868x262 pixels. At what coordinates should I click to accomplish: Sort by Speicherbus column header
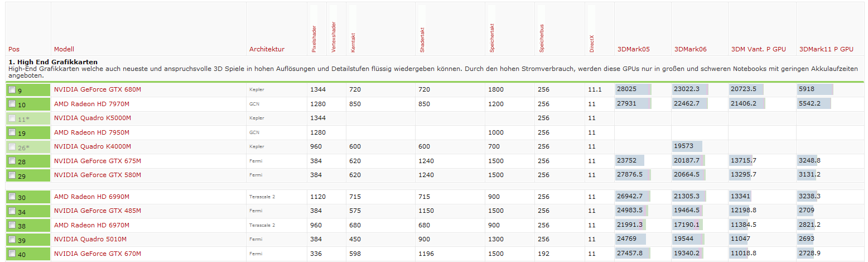[541, 40]
